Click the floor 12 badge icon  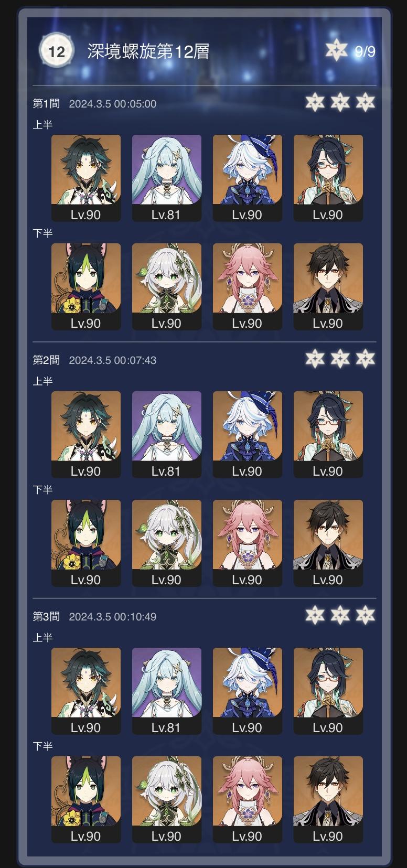[57, 51]
